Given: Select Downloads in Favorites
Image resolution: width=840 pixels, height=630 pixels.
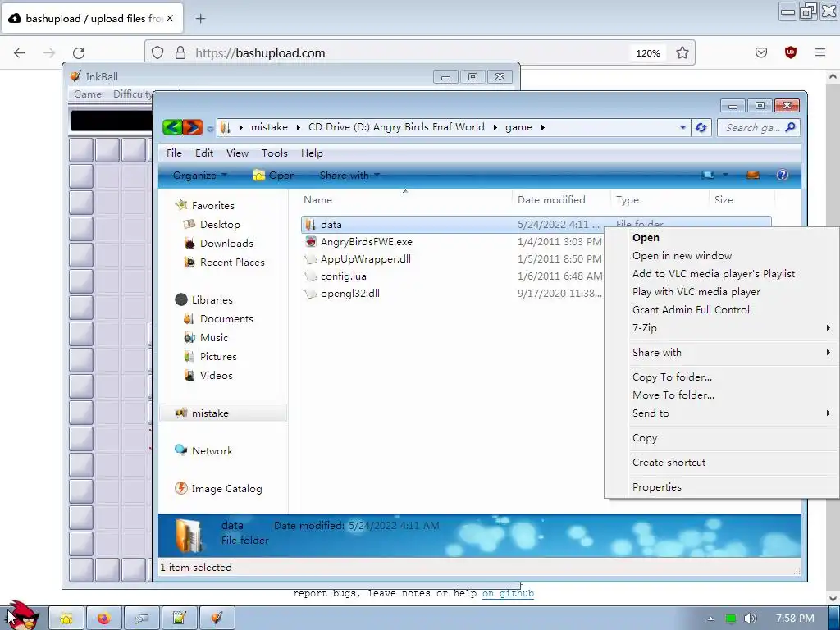Looking at the screenshot, I should click(x=226, y=243).
